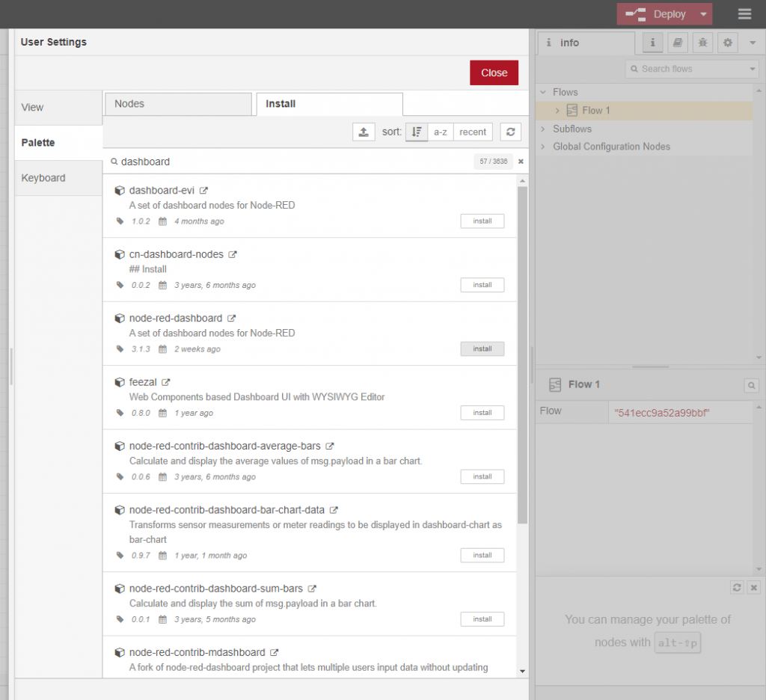Close the User Settings dialog
The image size is (766, 700).
494,73
